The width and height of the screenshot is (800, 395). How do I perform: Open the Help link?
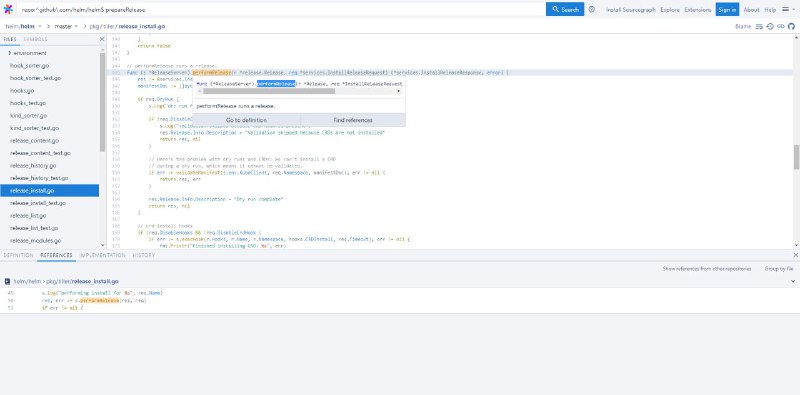click(x=770, y=10)
